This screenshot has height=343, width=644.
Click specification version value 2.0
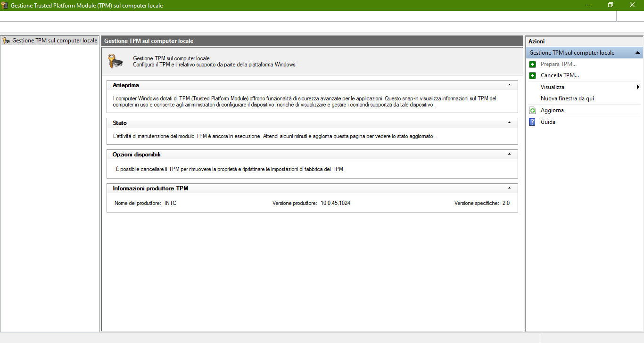(506, 203)
